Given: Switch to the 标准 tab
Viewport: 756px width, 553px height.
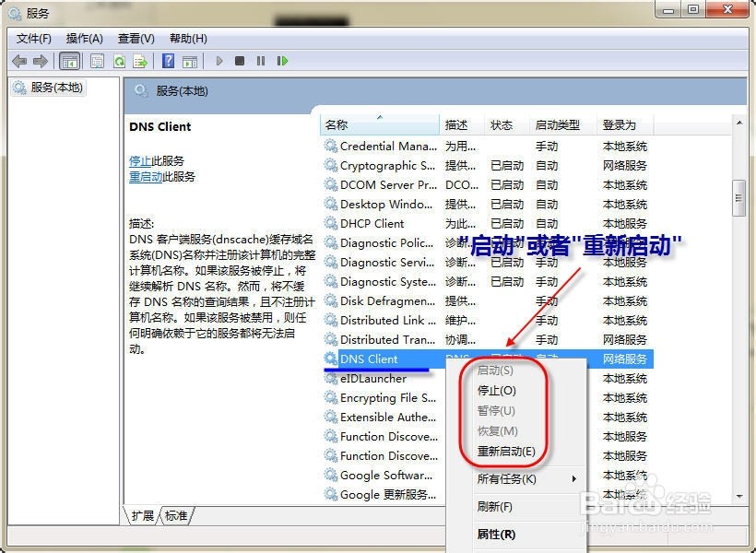Looking at the screenshot, I should pyautogui.click(x=176, y=516).
